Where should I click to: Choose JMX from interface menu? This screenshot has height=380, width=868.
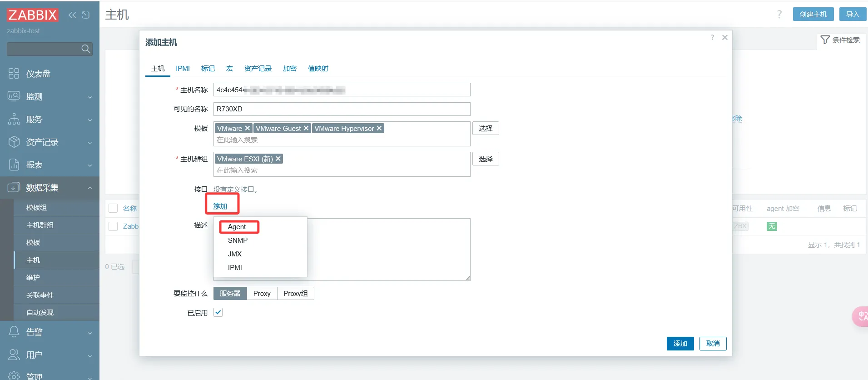click(x=260, y=254)
